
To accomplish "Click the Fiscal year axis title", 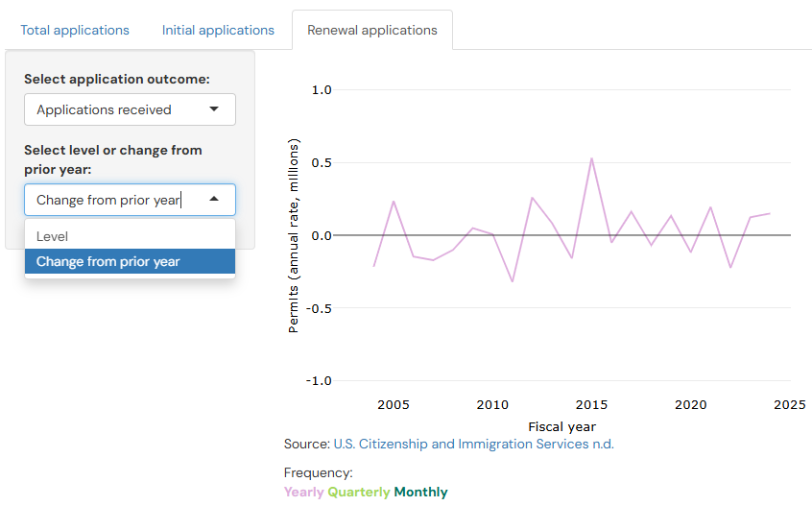I will click(x=561, y=426).
